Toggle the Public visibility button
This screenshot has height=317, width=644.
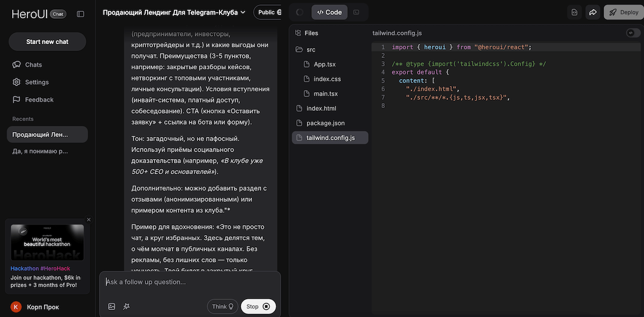click(x=268, y=12)
